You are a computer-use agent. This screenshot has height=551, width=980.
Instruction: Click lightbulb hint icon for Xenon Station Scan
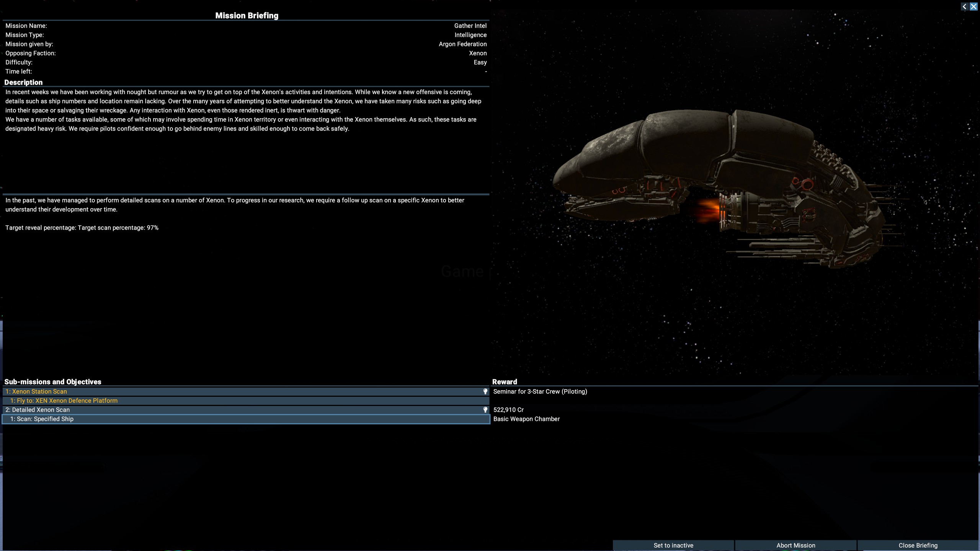[485, 391]
